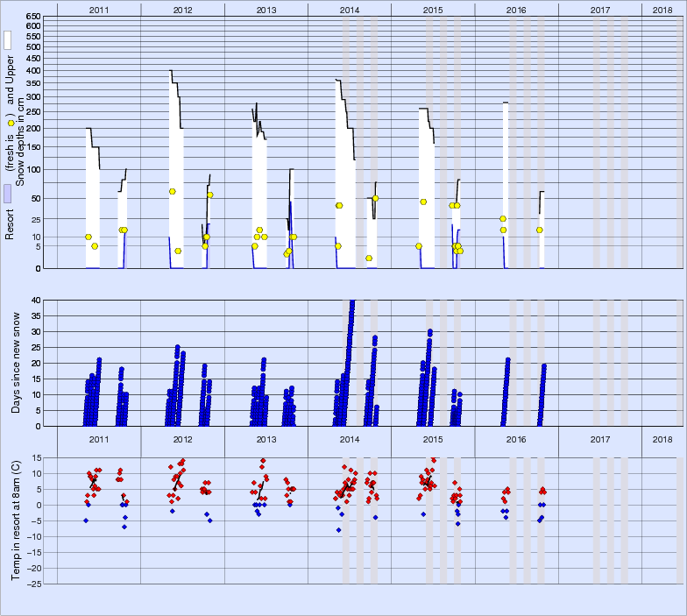The height and width of the screenshot is (616, 687).
Task: Click the 'Temp in resort at 8am' axis title
Action: tap(18, 519)
